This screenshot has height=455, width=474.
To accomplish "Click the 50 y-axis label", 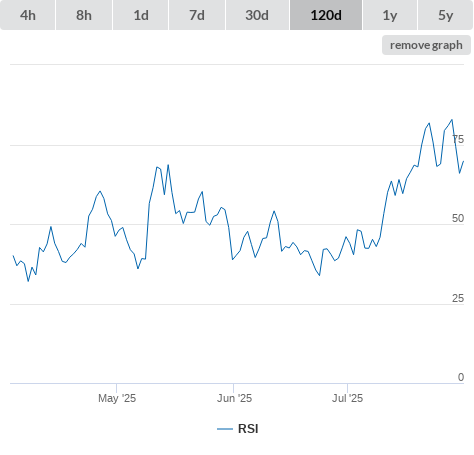I will coord(458,218).
